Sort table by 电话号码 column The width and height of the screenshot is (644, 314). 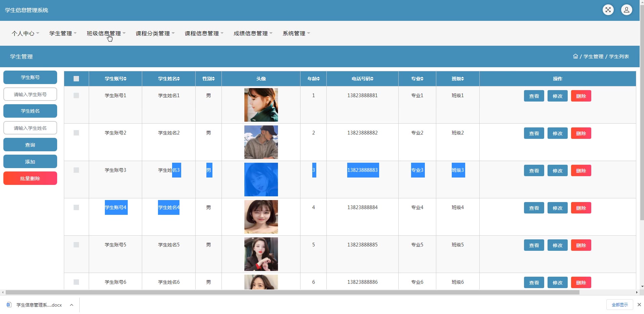coord(362,79)
